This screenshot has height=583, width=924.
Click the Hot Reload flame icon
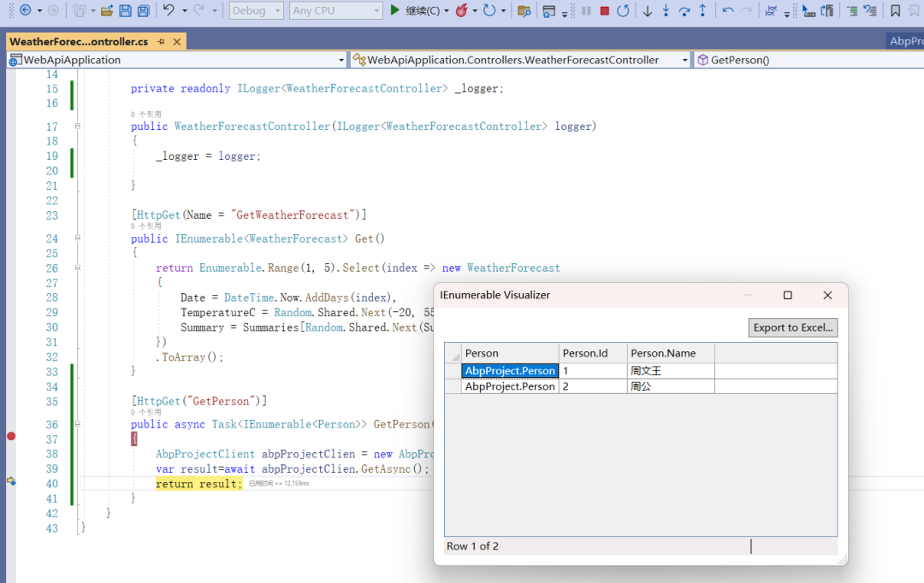tap(461, 10)
